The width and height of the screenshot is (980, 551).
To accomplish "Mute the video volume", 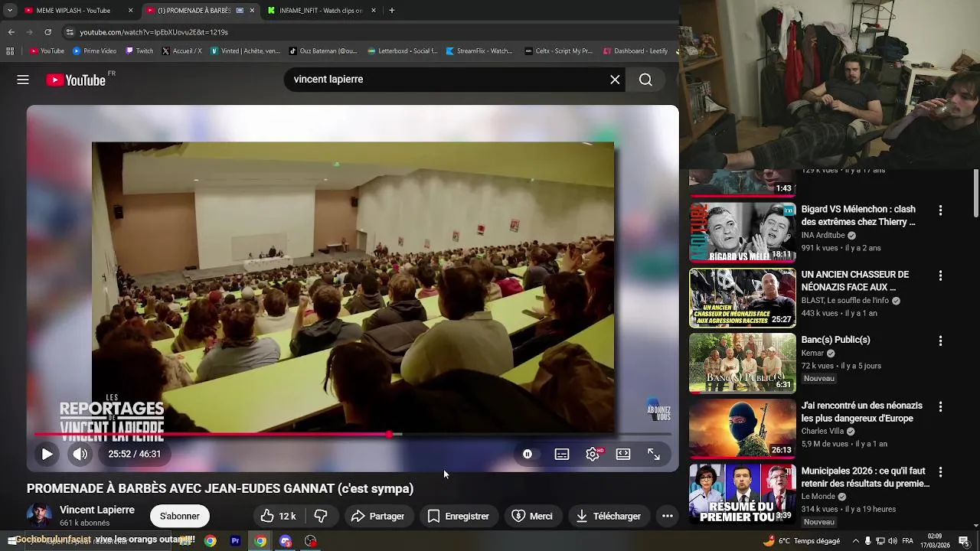I will (80, 454).
